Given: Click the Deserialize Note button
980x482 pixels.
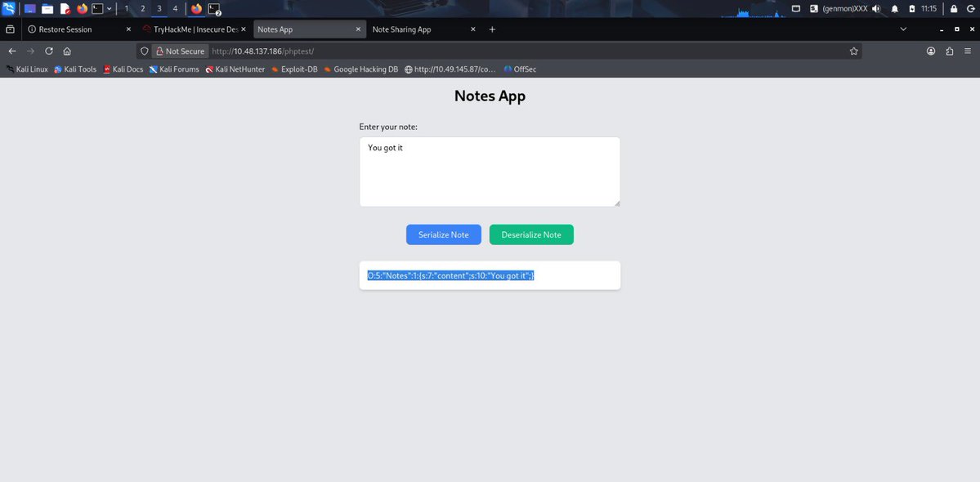Looking at the screenshot, I should click(531, 234).
